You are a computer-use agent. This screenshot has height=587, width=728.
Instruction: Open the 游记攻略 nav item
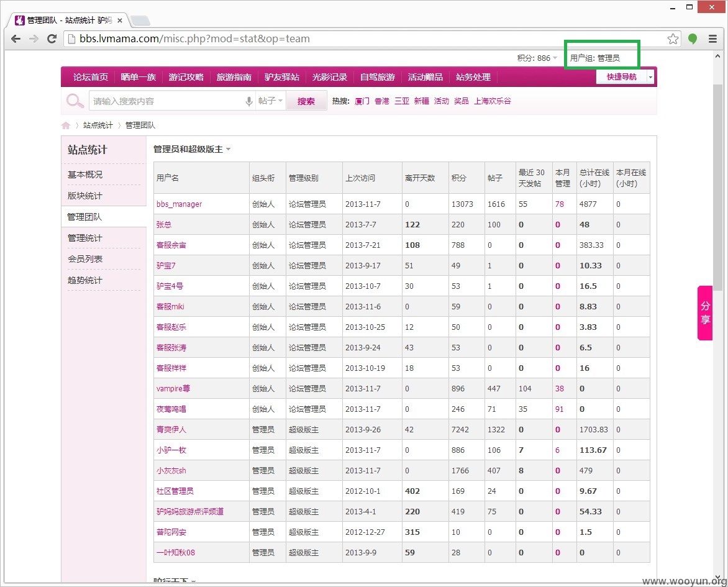[186, 77]
